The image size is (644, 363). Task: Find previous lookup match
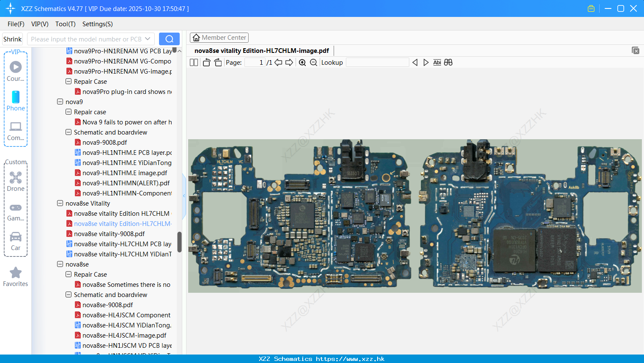pyautogui.click(x=415, y=63)
